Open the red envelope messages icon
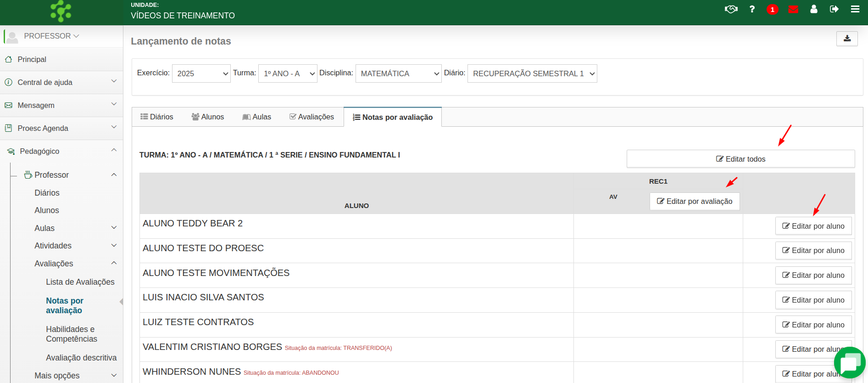Viewport: 868px width, 383px height. 793,9
